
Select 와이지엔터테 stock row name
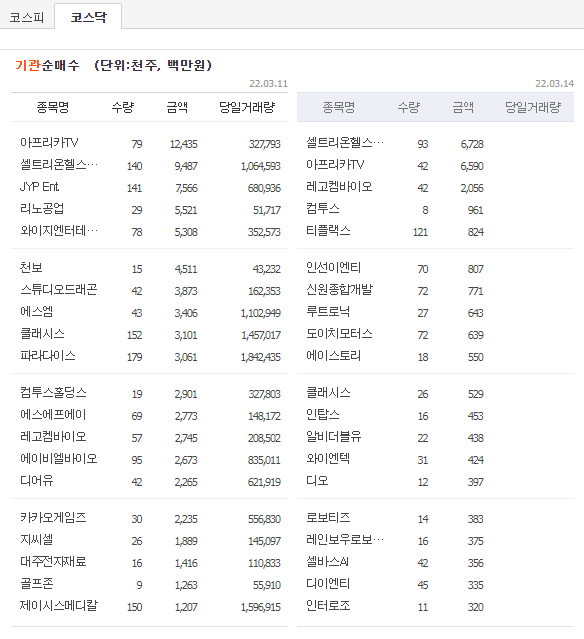coord(59,231)
